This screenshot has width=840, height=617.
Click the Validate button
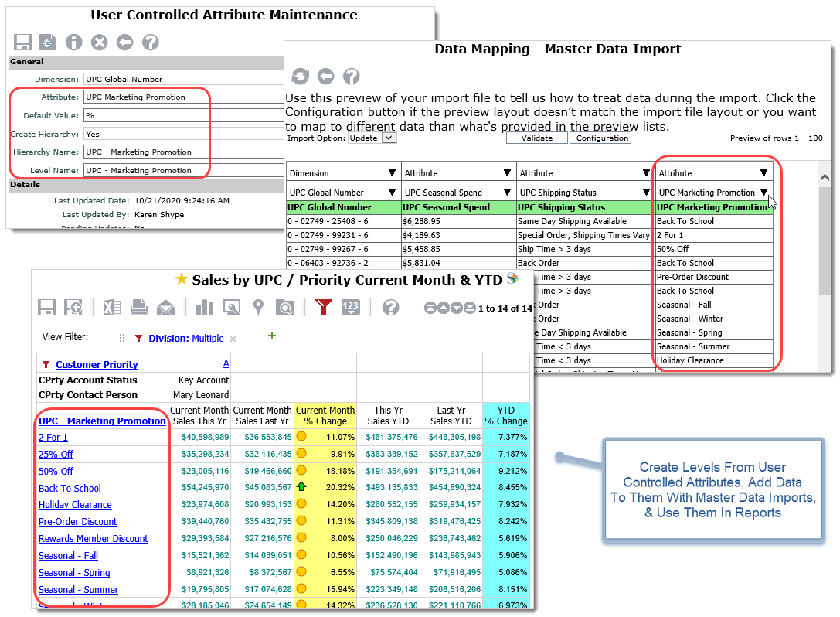point(537,138)
